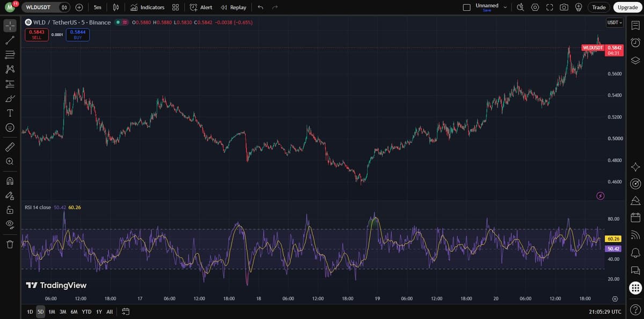This screenshot has height=319, width=644.
Task: Select the trend line drawing tool
Action: (x=10, y=40)
